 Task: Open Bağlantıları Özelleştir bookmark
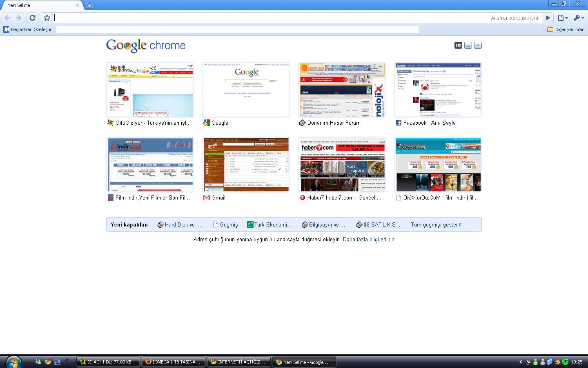27,29
